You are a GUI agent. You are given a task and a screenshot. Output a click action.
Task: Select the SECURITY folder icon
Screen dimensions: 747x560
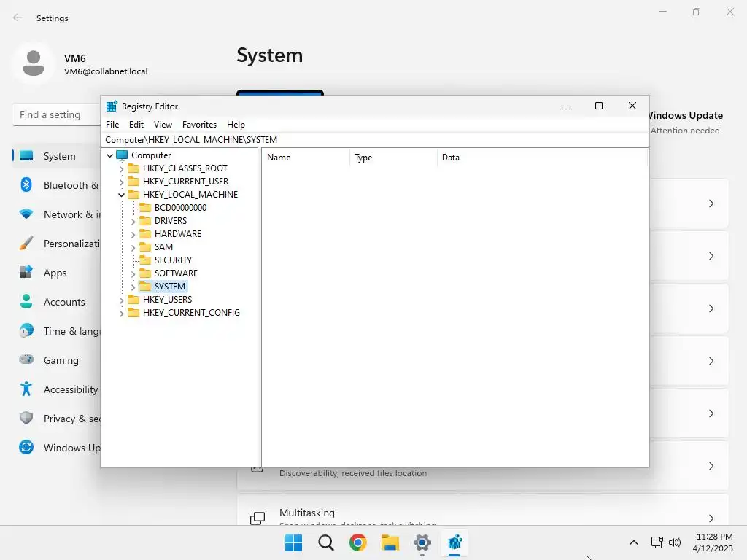(x=145, y=260)
